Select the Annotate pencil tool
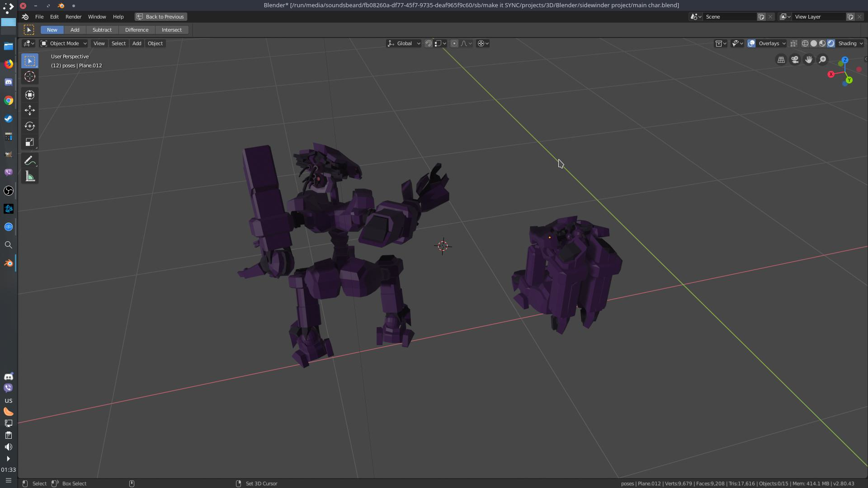This screenshot has height=488, width=868. point(30,160)
